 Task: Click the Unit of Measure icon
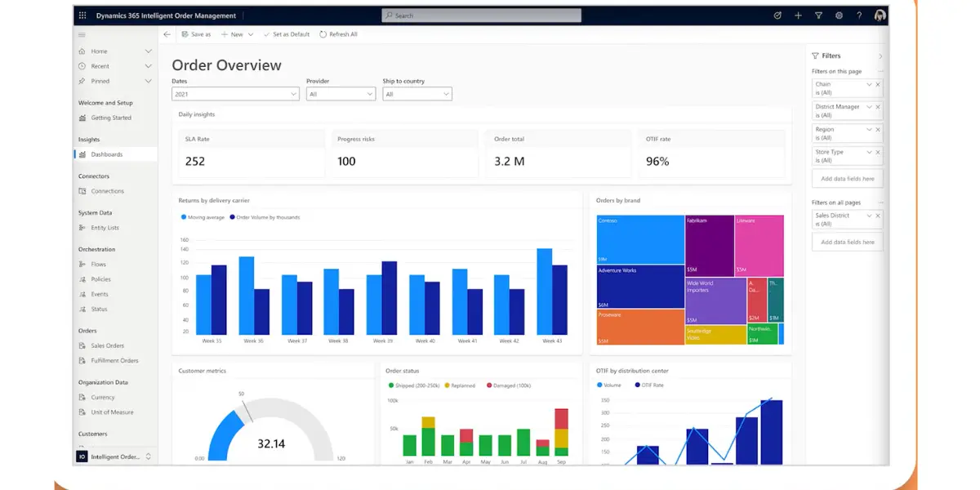tap(82, 412)
